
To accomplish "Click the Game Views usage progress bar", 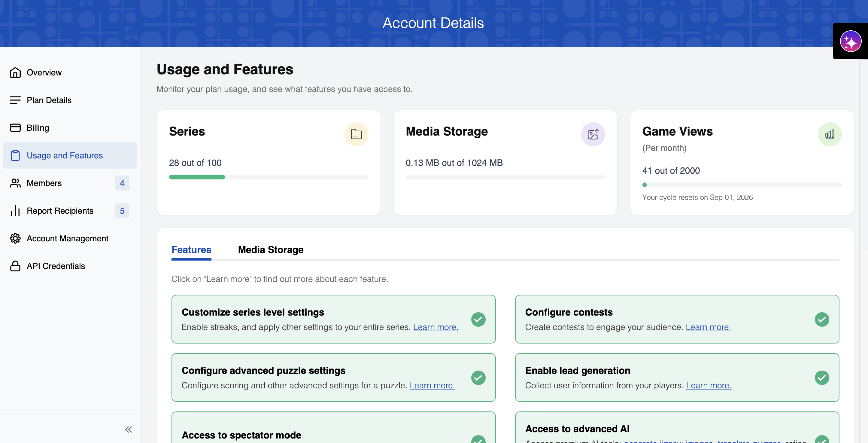I will click(742, 185).
